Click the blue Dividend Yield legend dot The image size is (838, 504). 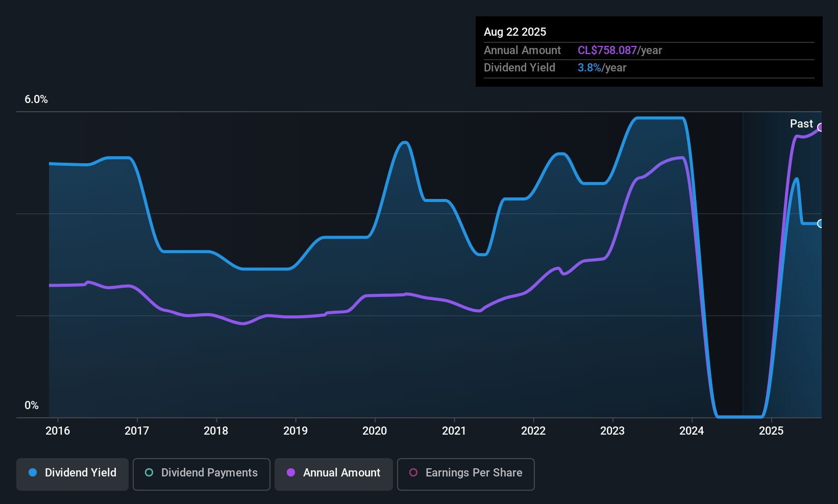32,473
